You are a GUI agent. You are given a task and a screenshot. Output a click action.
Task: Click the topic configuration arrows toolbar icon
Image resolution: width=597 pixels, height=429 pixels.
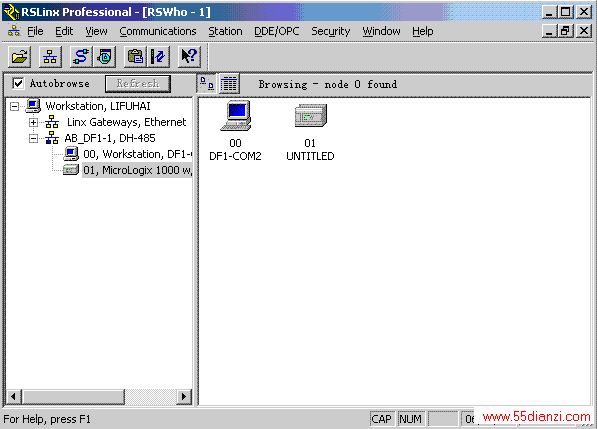(x=158, y=57)
